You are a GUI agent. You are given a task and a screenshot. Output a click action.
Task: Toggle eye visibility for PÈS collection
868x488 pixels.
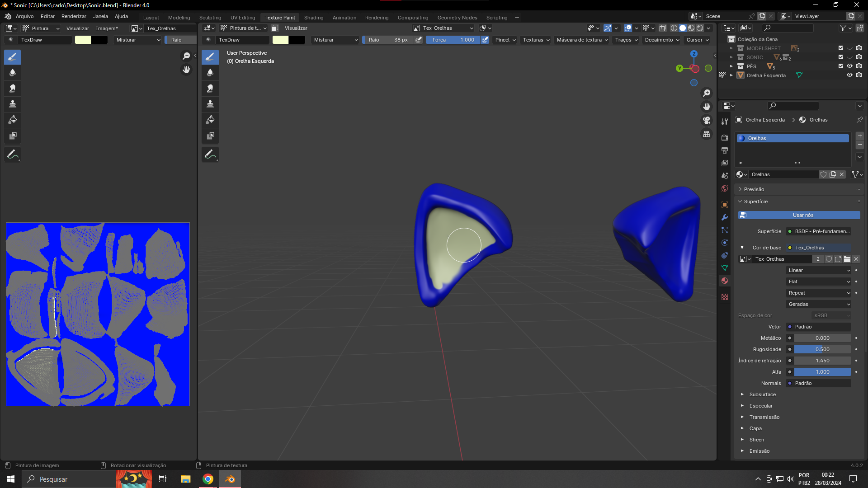(x=849, y=66)
